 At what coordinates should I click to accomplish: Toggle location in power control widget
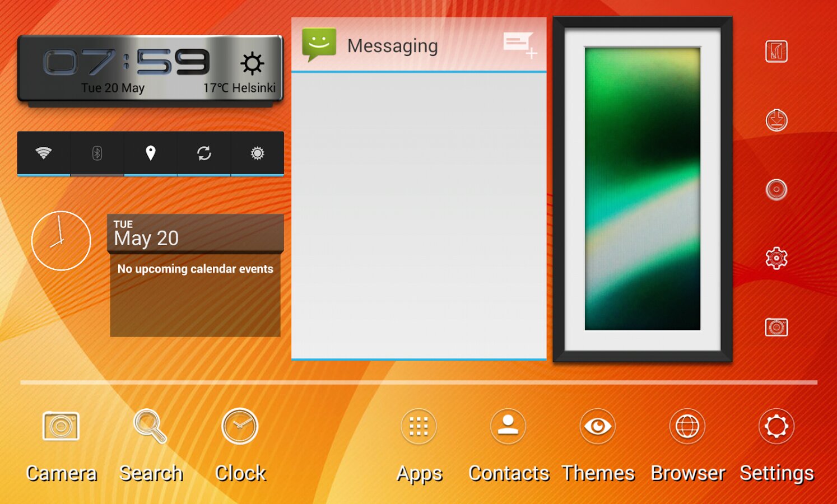150,153
